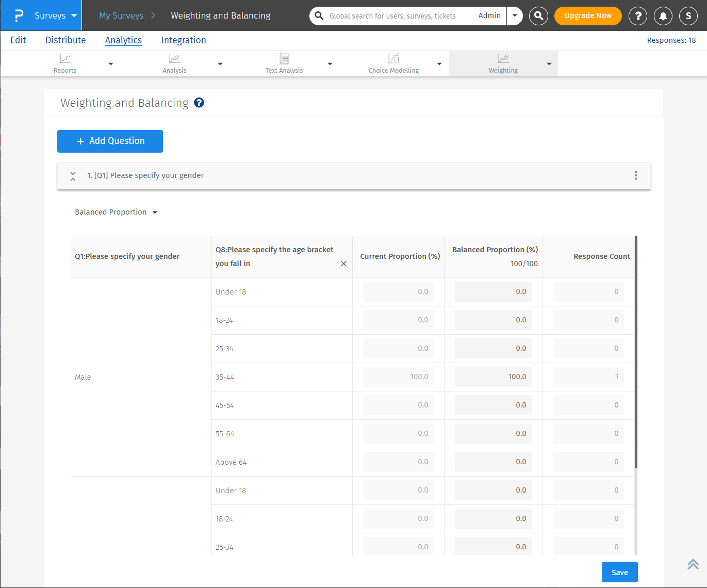This screenshot has height=588, width=707.
Task: Open the Analytics tab
Action: coord(123,40)
